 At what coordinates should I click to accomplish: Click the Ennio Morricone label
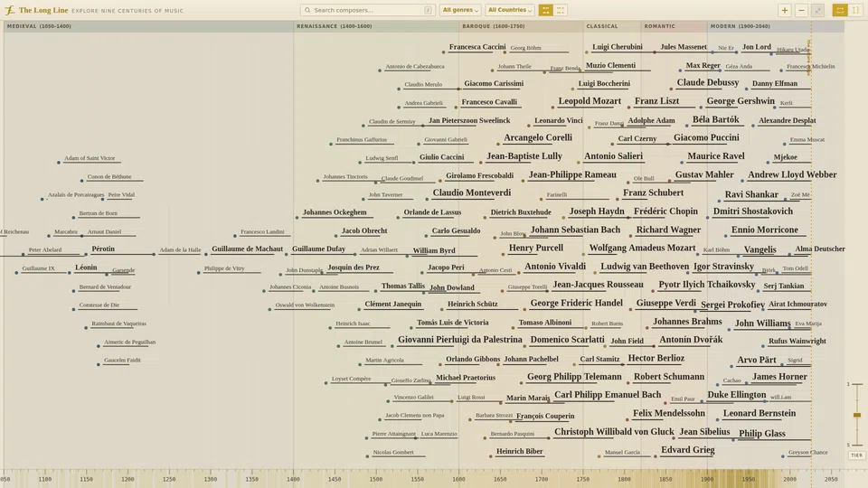[765, 230]
